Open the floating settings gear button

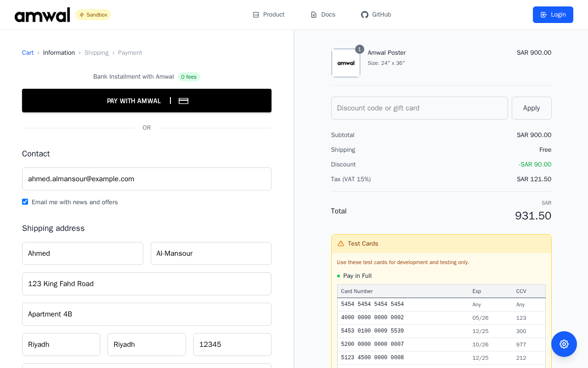click(564, 344)
